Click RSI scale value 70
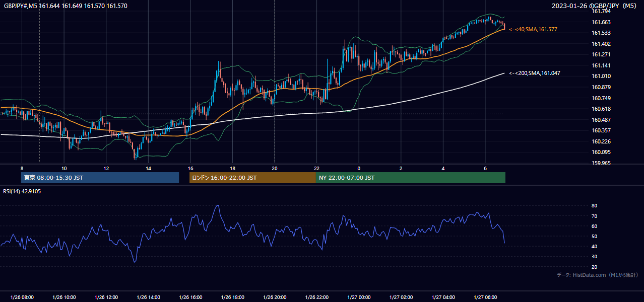 pyautogui.click(x=595, y=216)
